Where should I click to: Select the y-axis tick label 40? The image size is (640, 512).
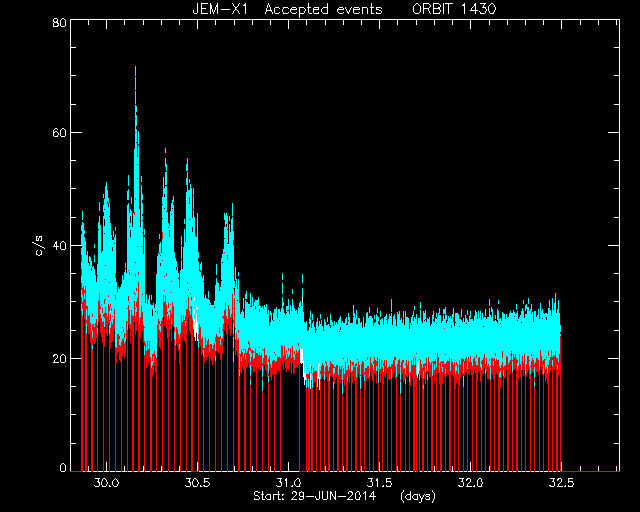click(59, 245)
